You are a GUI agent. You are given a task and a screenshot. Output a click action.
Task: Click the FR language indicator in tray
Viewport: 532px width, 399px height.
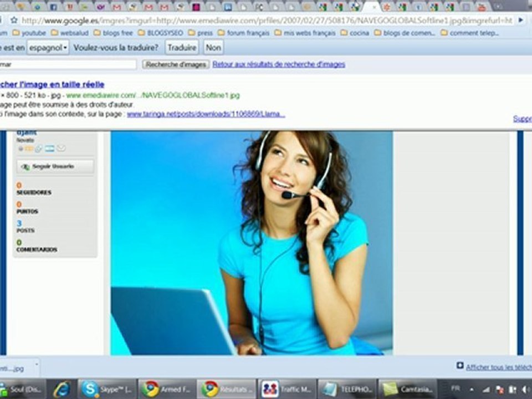coord(456,388)
